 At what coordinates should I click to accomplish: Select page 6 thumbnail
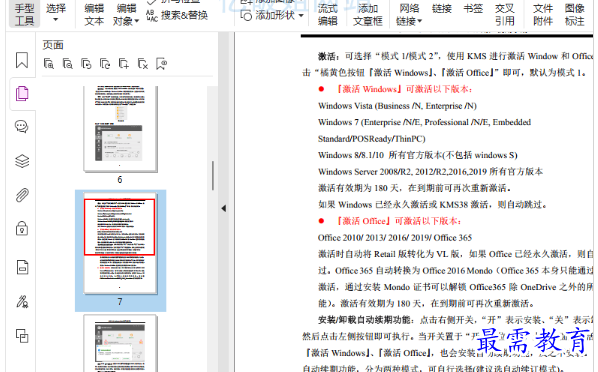coord(120,129)
